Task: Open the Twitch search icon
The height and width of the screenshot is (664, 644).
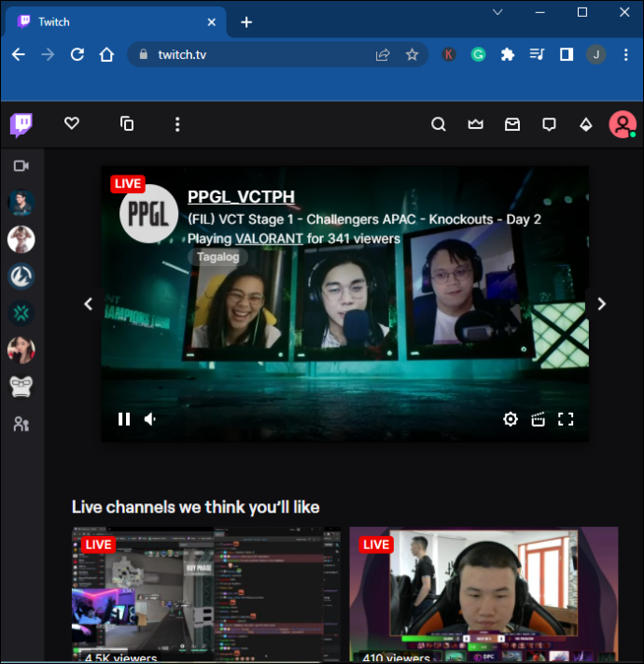Action: point(439,124)
